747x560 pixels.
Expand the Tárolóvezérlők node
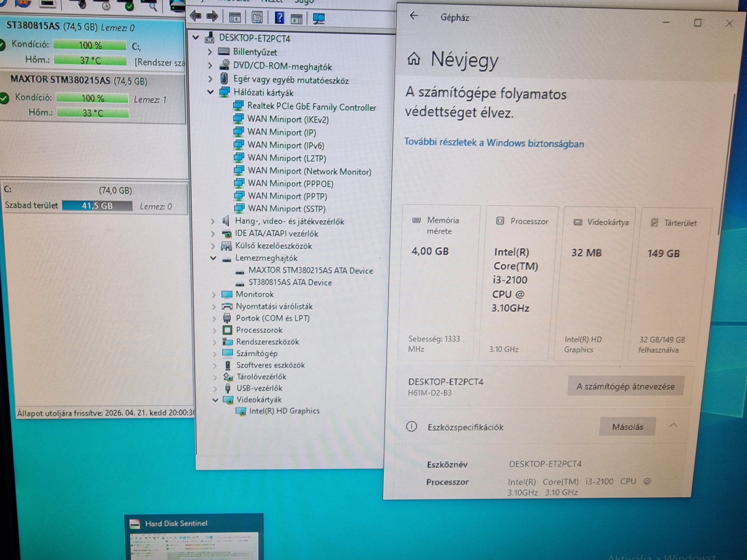coord(215,377)
